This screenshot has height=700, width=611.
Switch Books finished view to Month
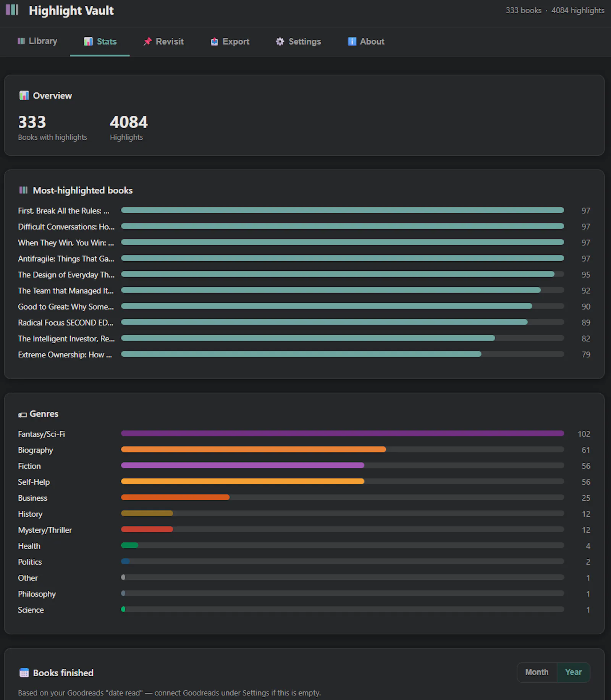(x=537, y=672)
